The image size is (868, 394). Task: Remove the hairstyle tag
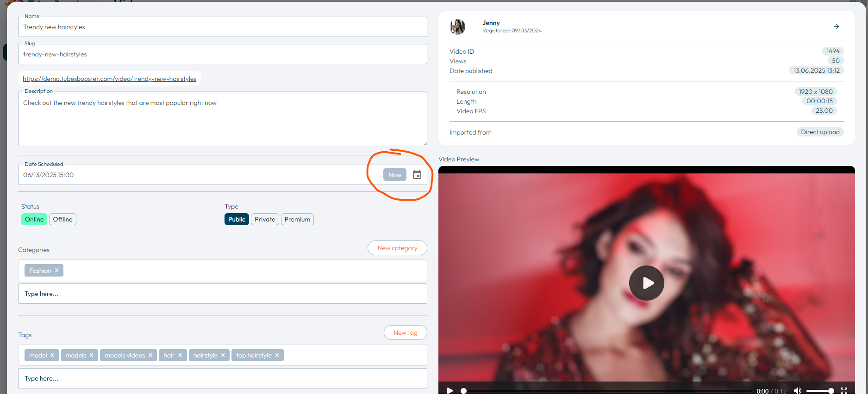pos(223,355)
